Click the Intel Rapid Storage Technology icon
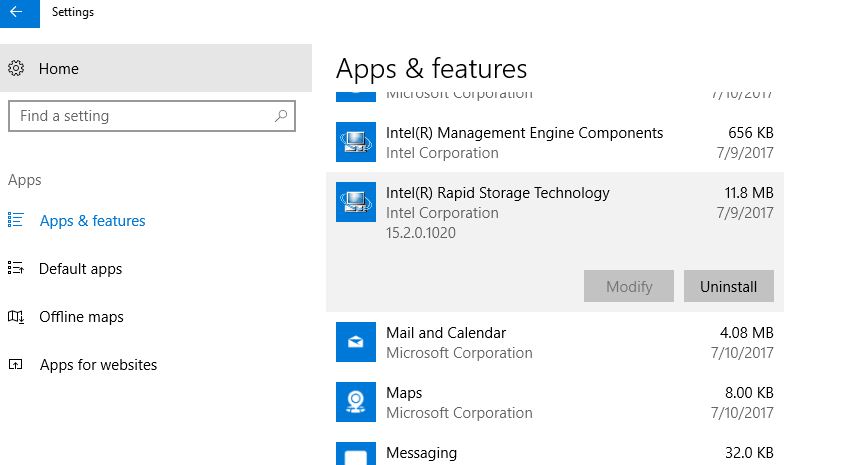 coord(355,203)
